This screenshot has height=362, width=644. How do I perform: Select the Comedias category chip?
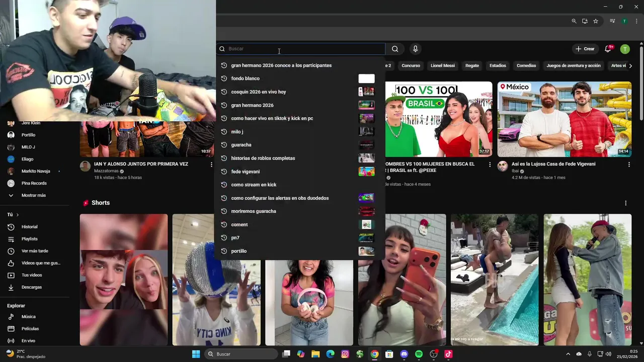coord(526,66)
